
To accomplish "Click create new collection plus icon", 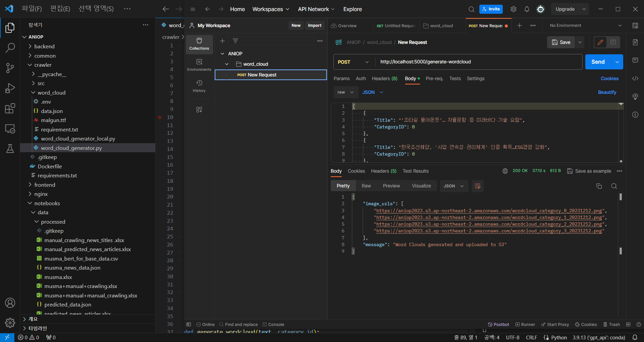I will 222,41.
